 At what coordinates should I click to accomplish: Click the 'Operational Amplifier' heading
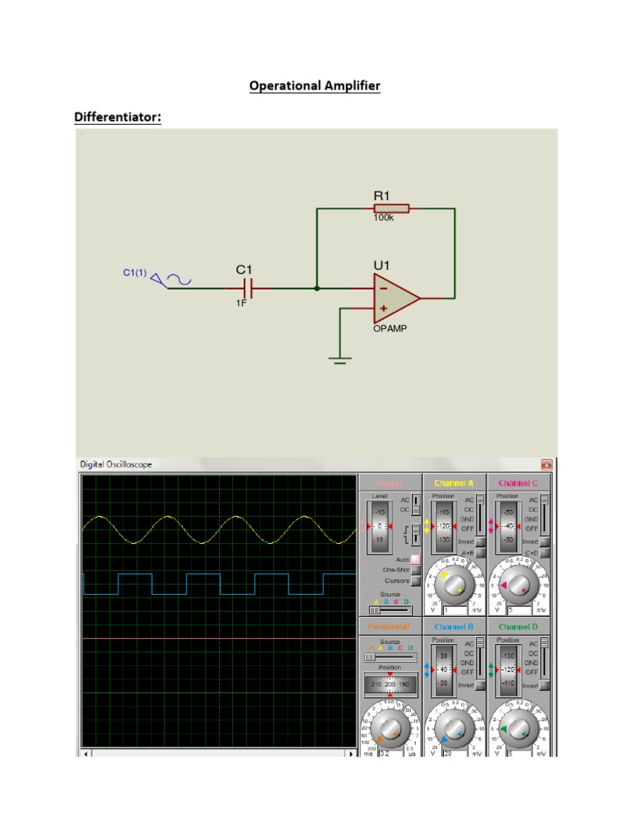315,85
